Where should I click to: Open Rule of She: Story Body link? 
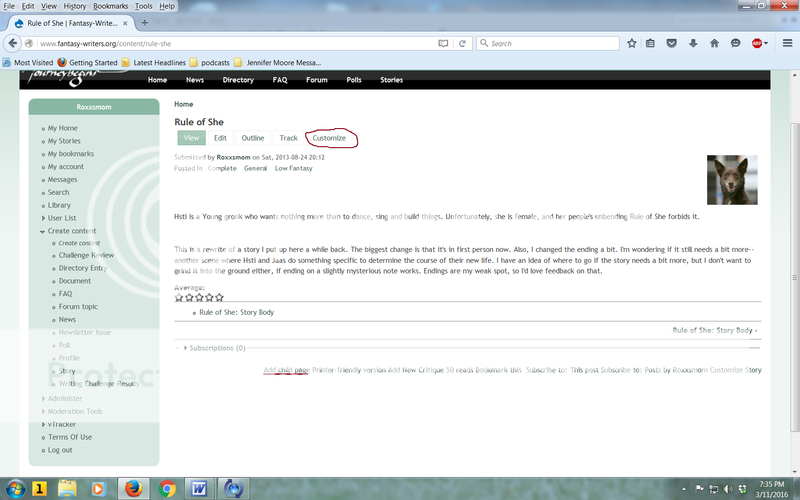coord(236,312)
